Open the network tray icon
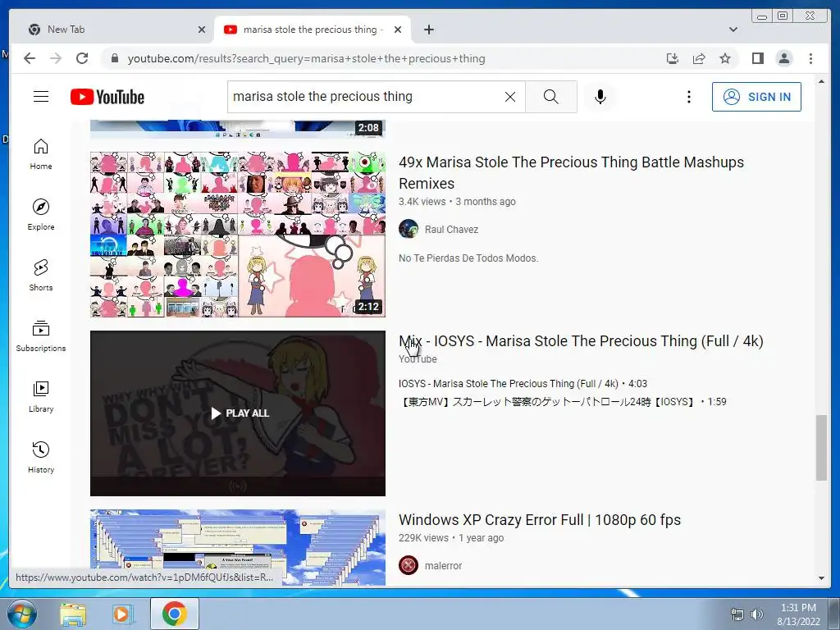The width and height of the screenshot is (840, 630). tap(737, 614)
